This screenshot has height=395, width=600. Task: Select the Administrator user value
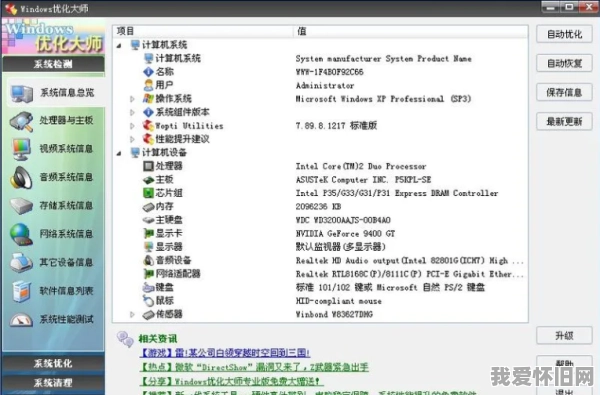(324, 85)
